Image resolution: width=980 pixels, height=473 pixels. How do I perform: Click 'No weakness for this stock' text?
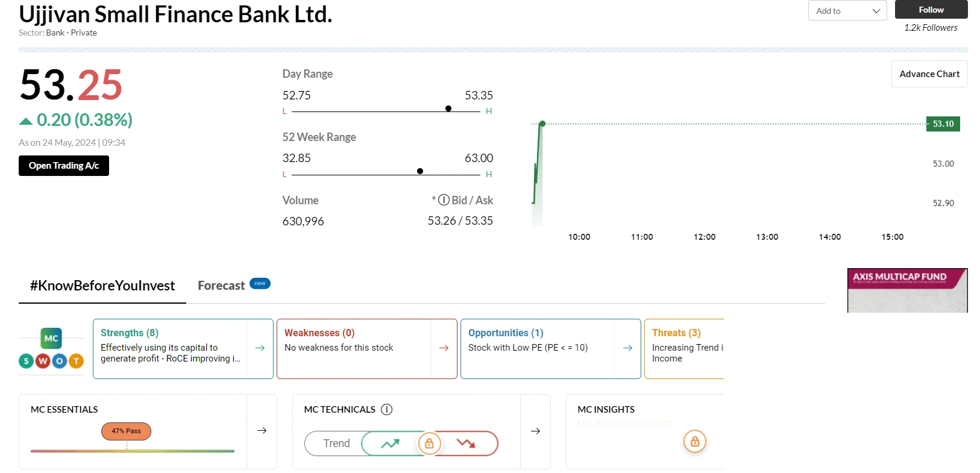coord(339,348)
